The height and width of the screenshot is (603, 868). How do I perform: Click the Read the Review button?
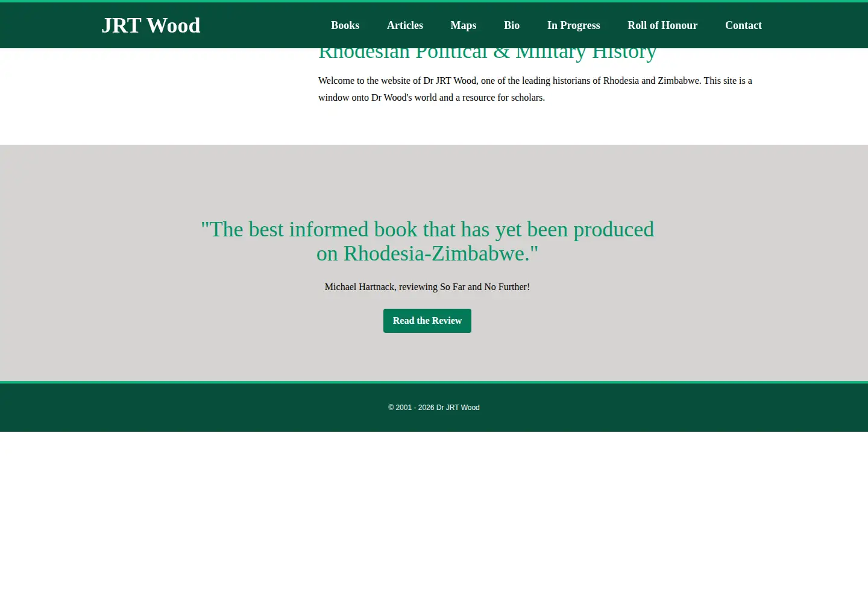[x=427, y=321]
